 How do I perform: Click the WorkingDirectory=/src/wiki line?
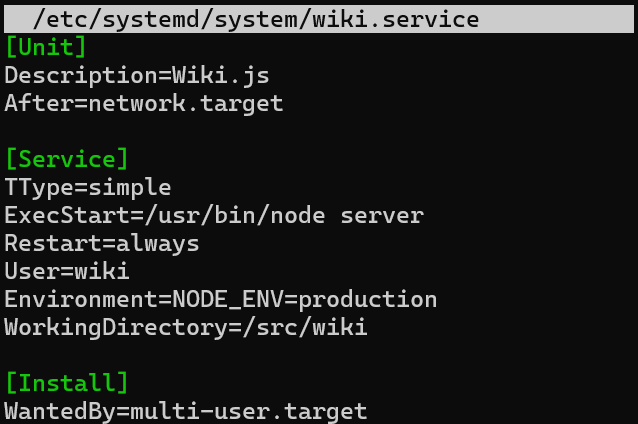pos(186,327)
